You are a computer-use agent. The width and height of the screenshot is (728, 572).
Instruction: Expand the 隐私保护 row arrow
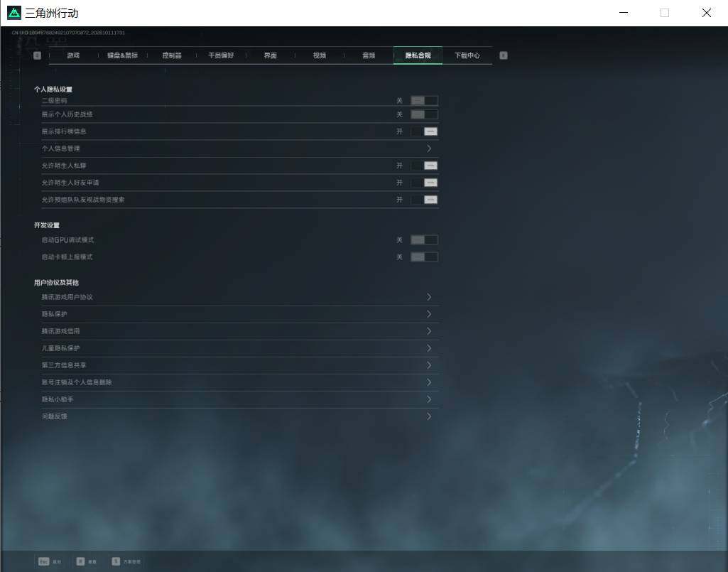pos(429,314)
